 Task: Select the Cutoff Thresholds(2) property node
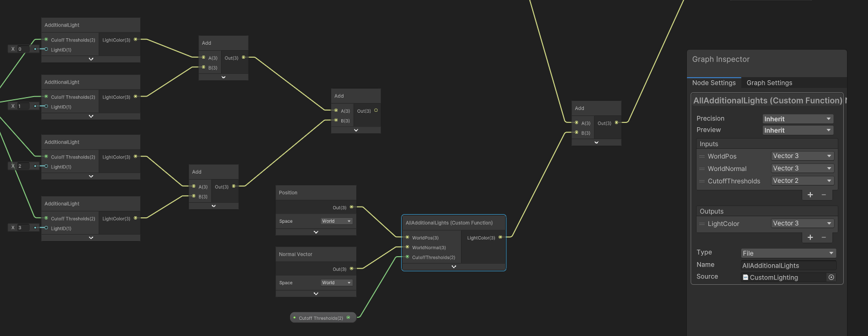[x=323, y=318]
